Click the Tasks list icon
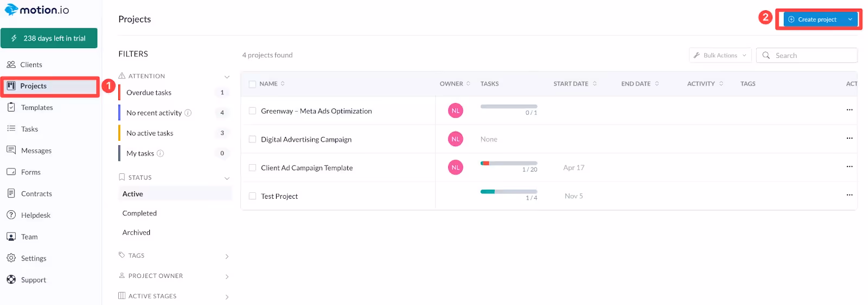This screenshot has width=868, height=305. pyautogui.click(x=11, y=128)
